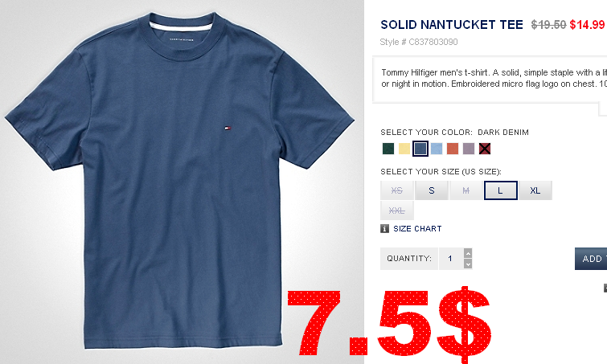
Task: Select size L
Action: point(501,190)
